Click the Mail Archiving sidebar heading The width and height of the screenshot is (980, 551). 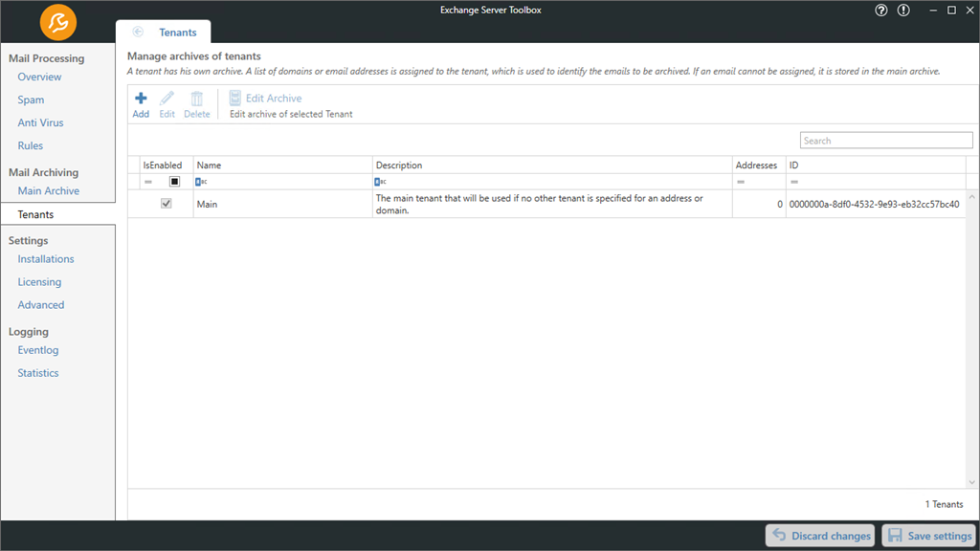click(x=43, y=172)
